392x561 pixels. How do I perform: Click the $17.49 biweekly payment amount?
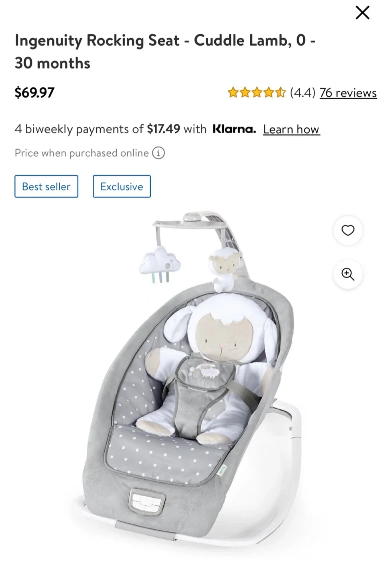pos(163,129)
